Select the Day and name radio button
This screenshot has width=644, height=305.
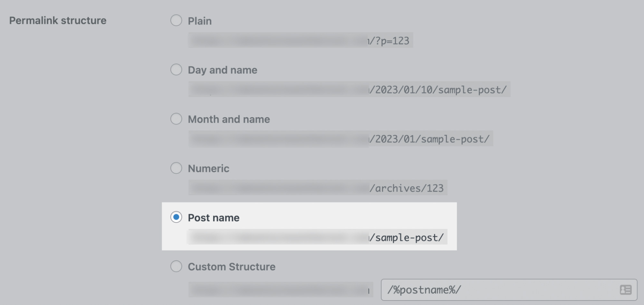tap(176, 70)
